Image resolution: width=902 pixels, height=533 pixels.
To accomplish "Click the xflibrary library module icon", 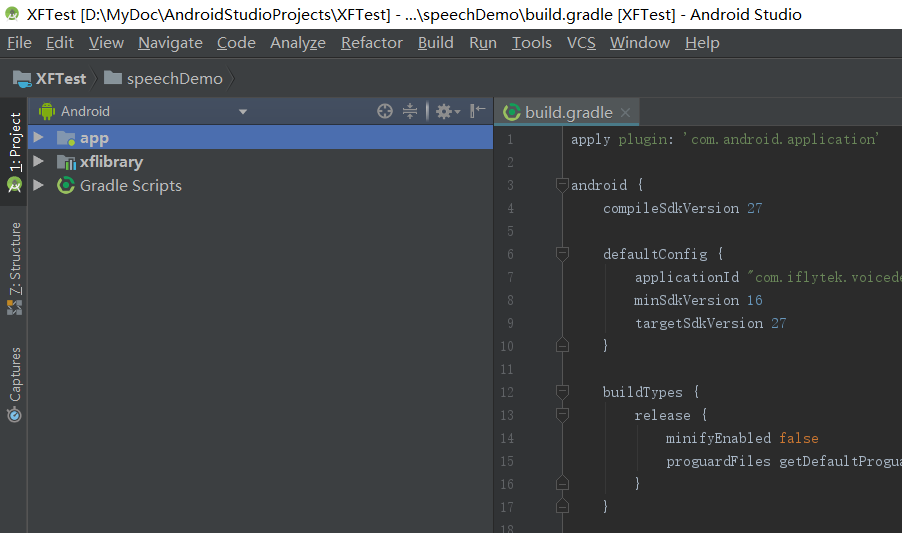I will [x=66, y=162].
